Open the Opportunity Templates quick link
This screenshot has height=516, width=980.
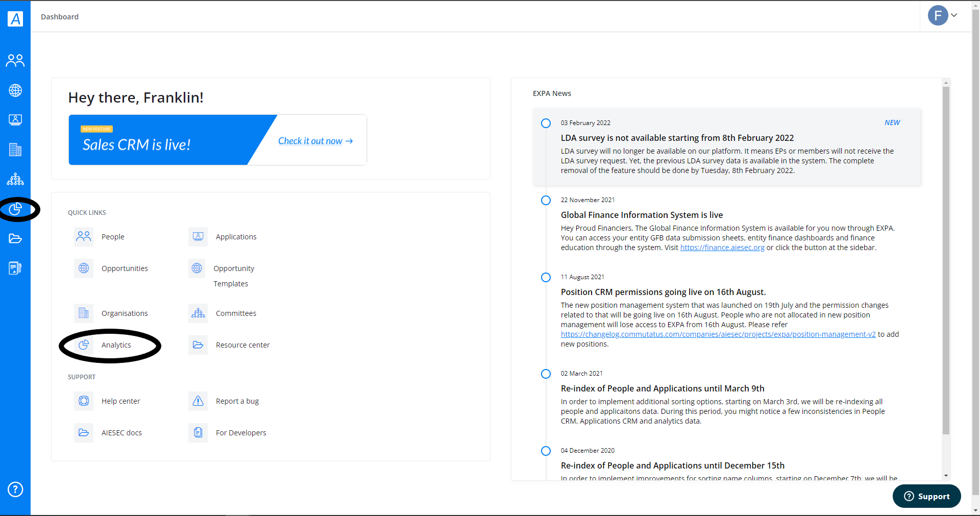click(234, 276)
